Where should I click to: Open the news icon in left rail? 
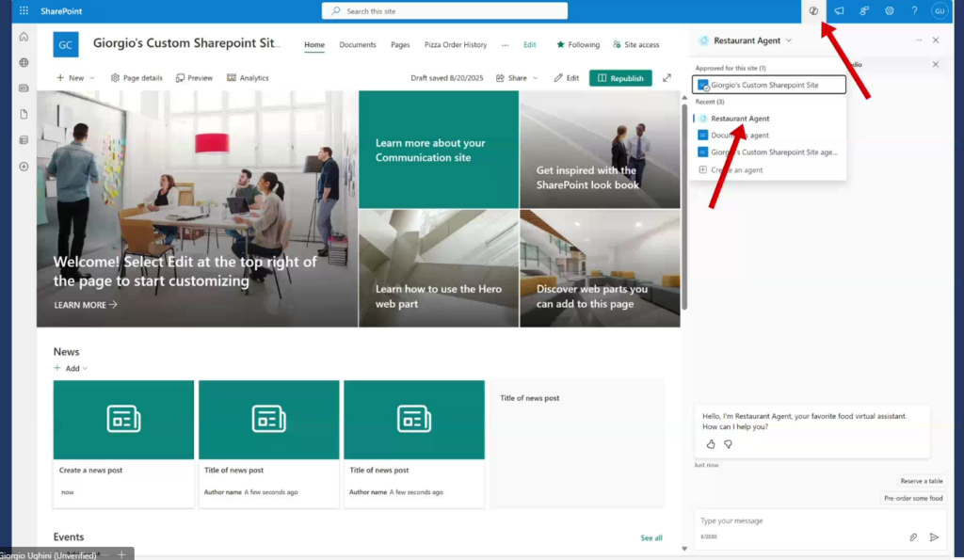[24, 88]
